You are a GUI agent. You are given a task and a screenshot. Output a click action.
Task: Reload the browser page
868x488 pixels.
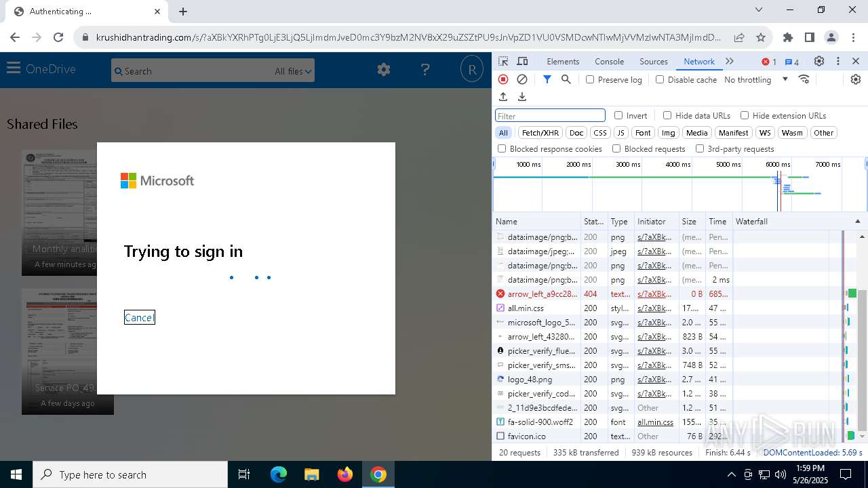tap(58, 37)
